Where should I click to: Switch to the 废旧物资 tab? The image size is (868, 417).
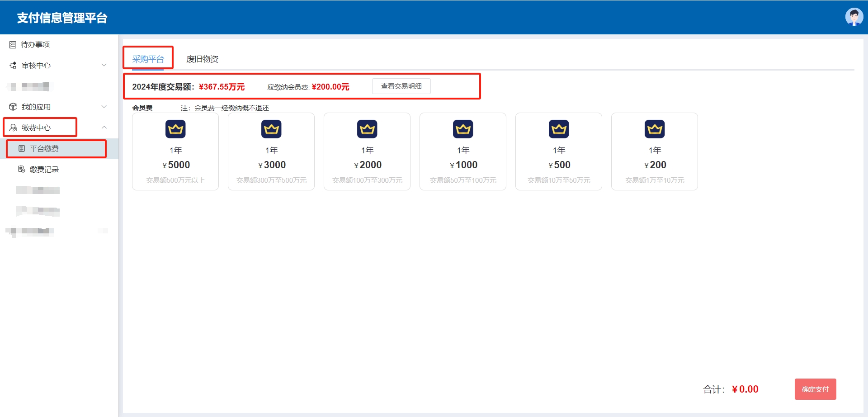tap(202, 59)
